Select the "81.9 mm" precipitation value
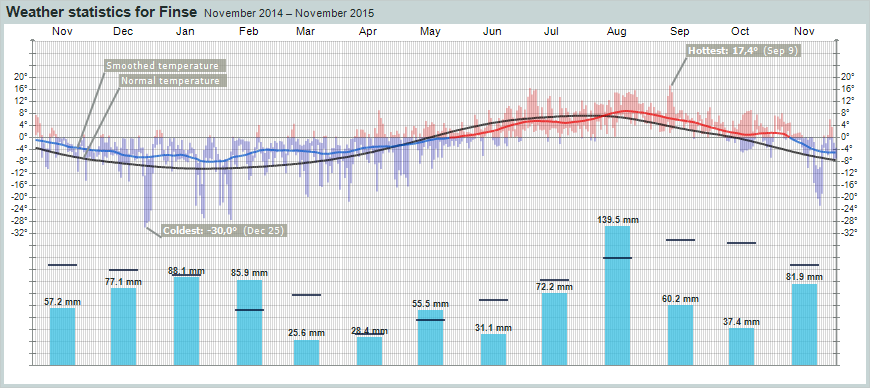 [x=804, y=277]
